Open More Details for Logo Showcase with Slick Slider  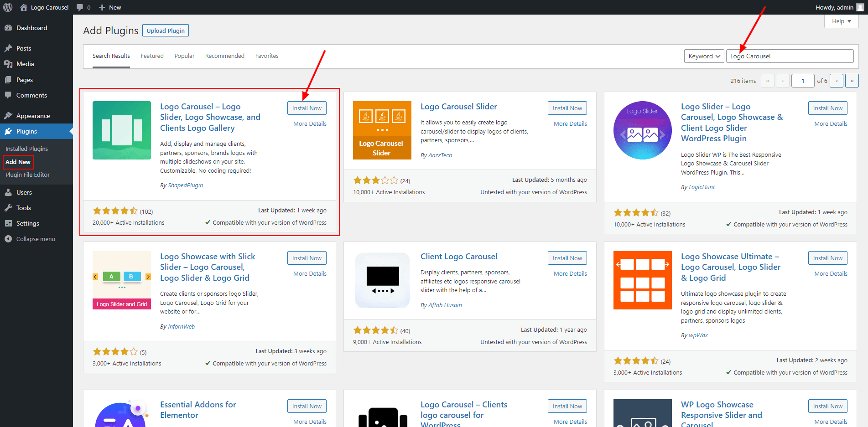(x=310, y=273)
